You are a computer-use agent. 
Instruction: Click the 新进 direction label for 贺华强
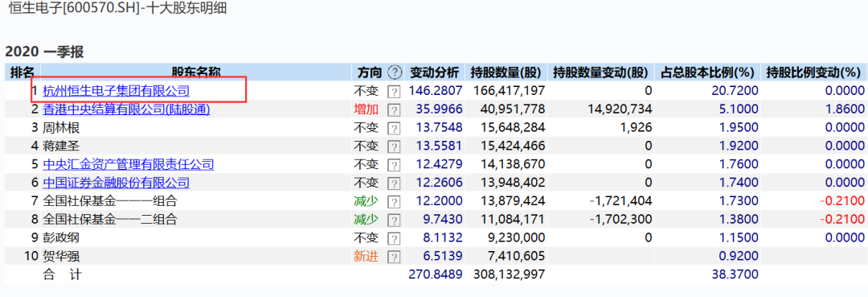click(366, 257)
